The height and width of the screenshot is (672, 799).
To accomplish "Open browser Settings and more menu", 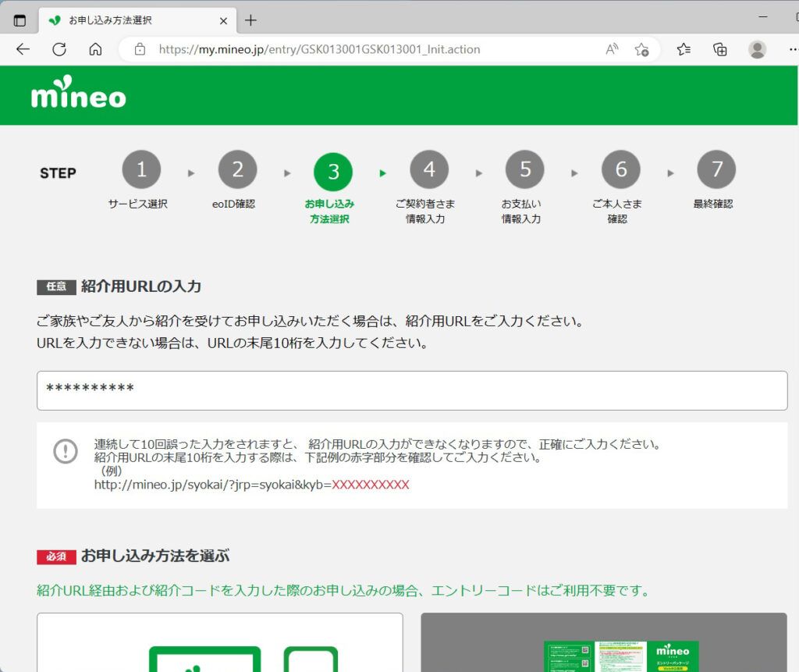I will pos(793,49).
